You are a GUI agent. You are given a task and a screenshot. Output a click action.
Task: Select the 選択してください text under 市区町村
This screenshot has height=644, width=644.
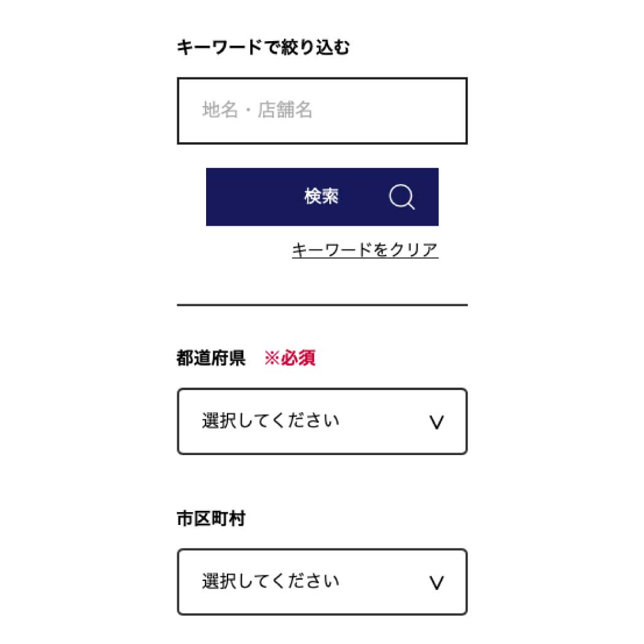point(270,581)
